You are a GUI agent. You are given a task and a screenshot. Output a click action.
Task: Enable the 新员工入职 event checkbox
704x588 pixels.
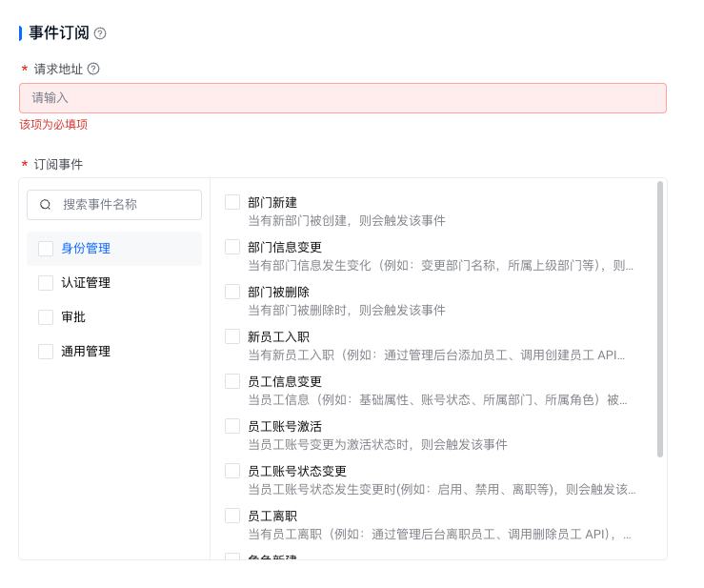[232, 336]
